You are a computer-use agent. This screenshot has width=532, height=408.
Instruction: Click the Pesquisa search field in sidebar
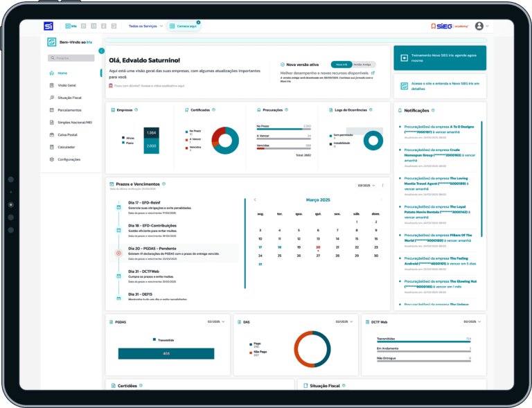[71, 58]
